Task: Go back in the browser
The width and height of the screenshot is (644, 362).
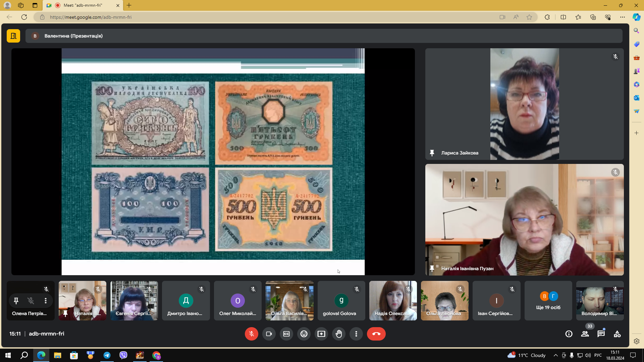Action: pyautogui.click(x=9, y=17)
